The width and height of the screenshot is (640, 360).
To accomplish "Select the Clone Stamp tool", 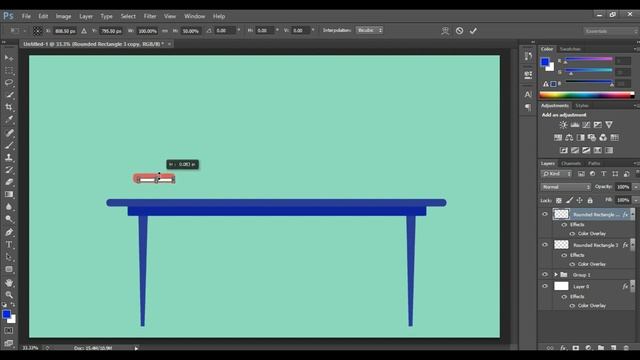I will (x=9, y=158).
